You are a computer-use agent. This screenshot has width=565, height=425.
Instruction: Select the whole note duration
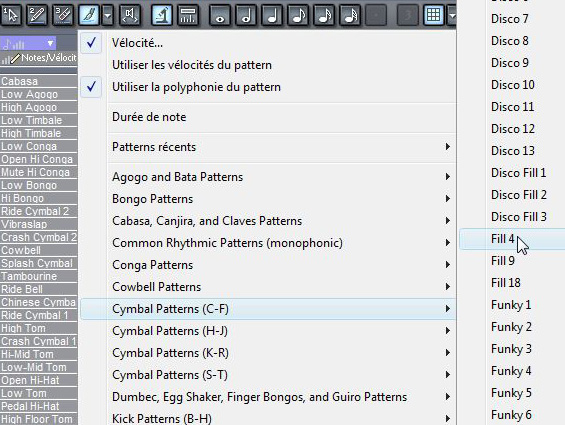[220, 15]
